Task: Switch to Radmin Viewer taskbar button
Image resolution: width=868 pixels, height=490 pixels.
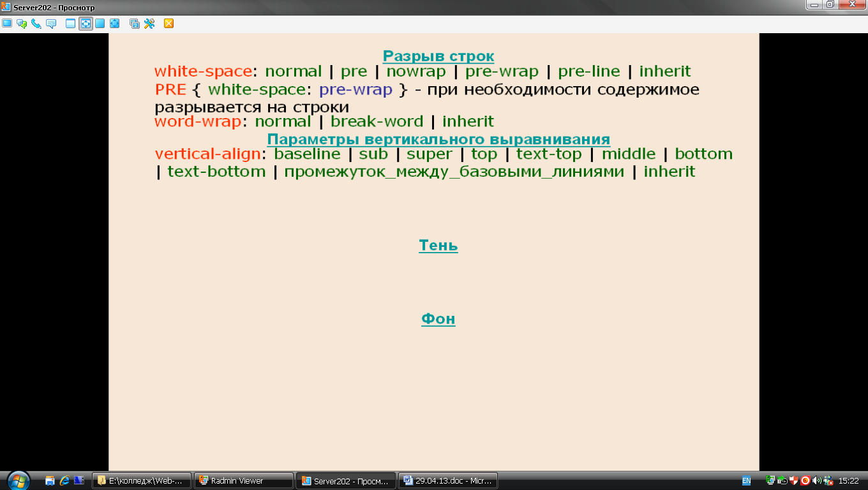Action: (244, 480)
